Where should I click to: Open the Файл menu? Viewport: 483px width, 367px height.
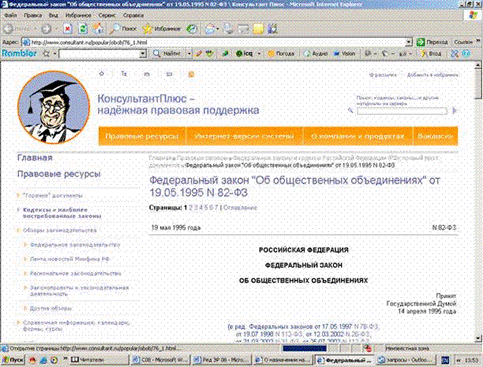[11, 15]
